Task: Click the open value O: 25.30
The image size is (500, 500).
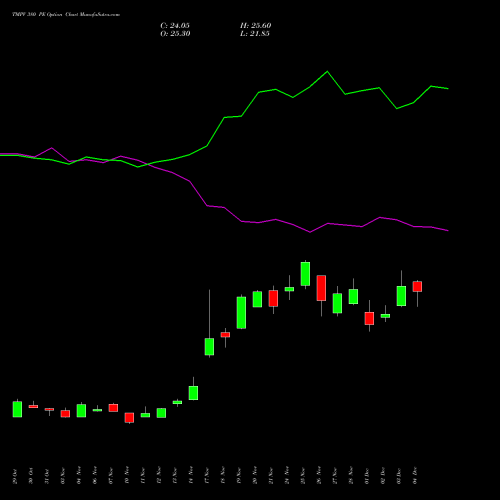Action: (175, 34)
